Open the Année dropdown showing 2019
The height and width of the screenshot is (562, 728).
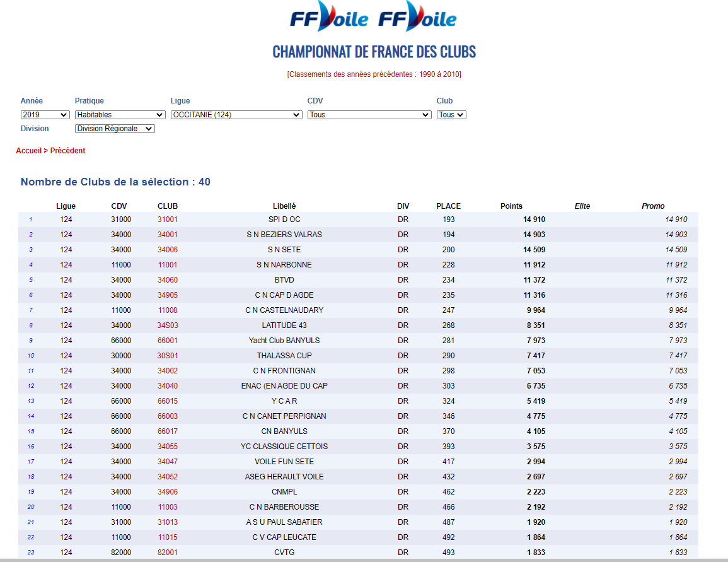pos(45,115)
